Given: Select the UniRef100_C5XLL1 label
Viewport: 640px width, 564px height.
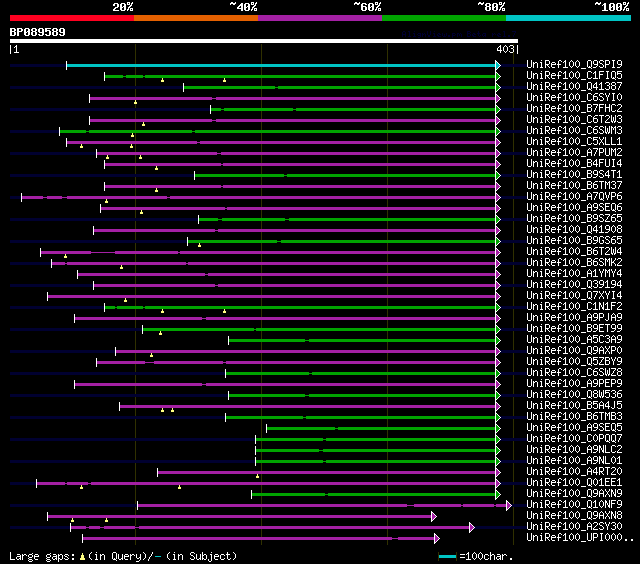Looking at the screenshot, I should (x=574, y=141).
